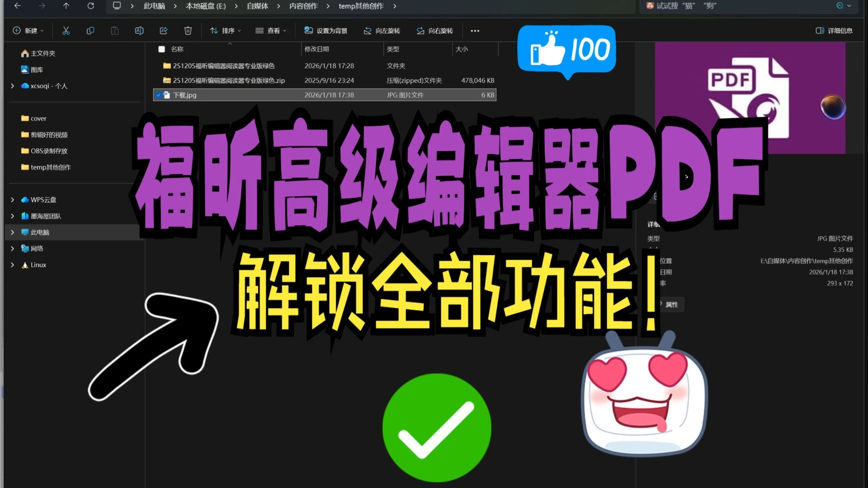Click the Rename icon in toolbar
Screen dimensions: 868x488
(x=139, y=31)
